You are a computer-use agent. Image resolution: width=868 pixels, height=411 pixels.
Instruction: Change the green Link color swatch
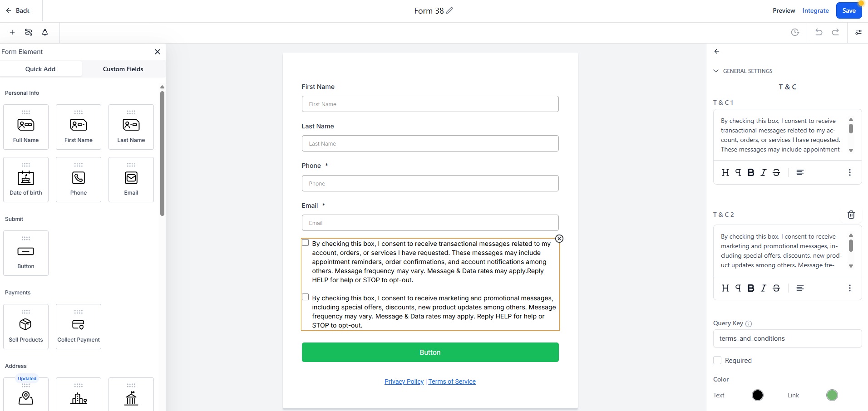click(832, 395)
